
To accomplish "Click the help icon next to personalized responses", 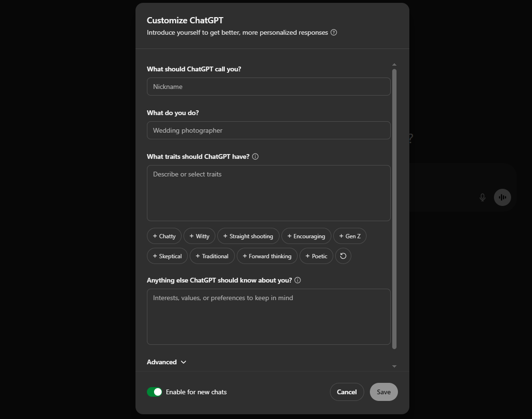I will point(334,32).
